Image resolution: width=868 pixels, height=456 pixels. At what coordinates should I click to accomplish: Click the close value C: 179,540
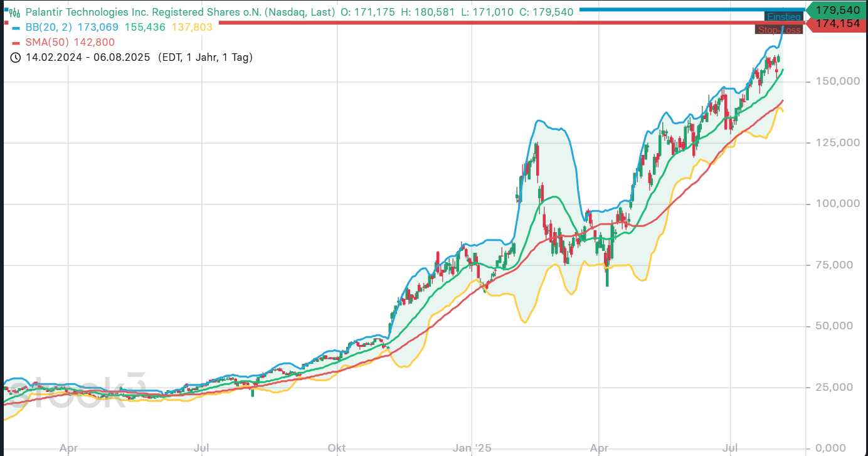pyautogui.click(x=546, y=12)
